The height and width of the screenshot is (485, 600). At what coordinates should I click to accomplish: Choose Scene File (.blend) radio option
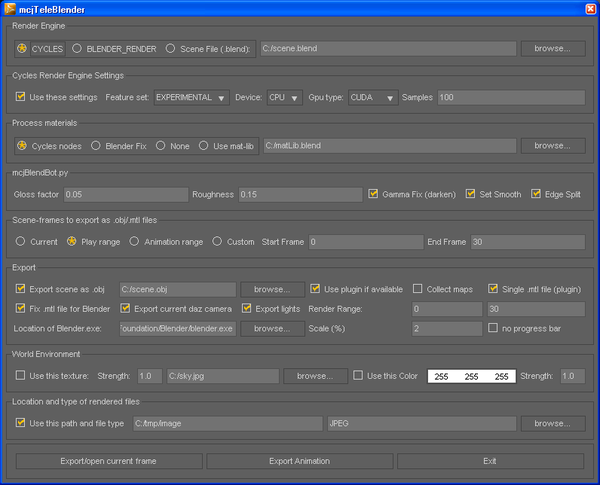click(x=170, y=49)
